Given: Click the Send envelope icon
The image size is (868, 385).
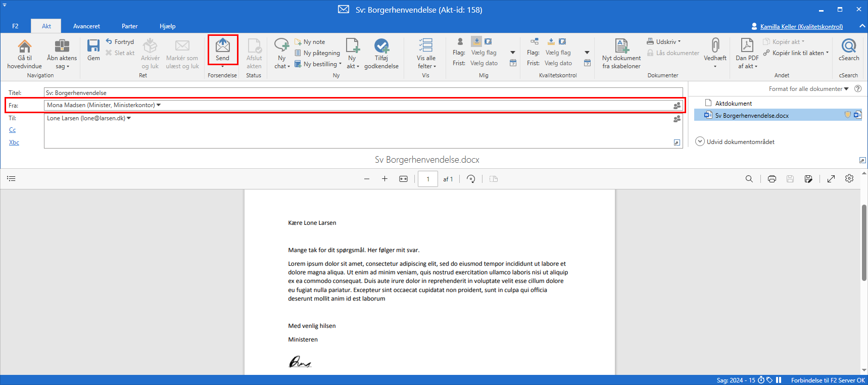Looking at the screenshot, I should (222, 46).
